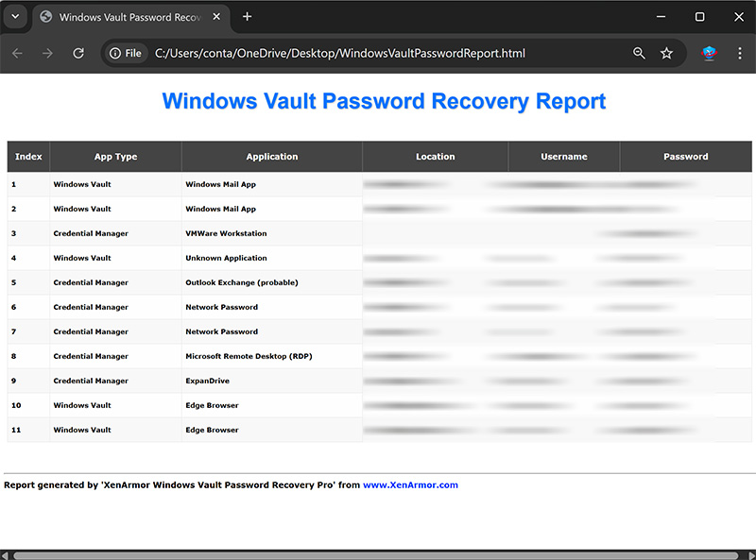Open the Chrome three-dot menu

click(740, 54)
